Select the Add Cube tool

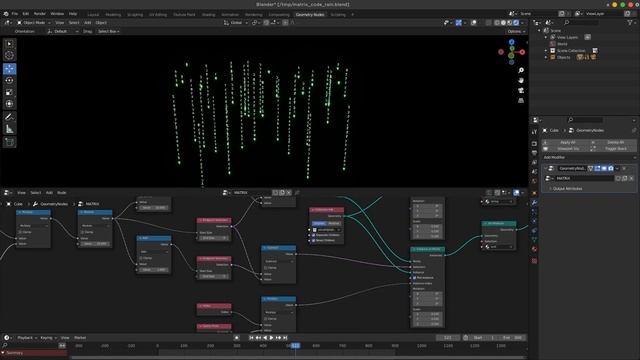click(x=9, y=142)
